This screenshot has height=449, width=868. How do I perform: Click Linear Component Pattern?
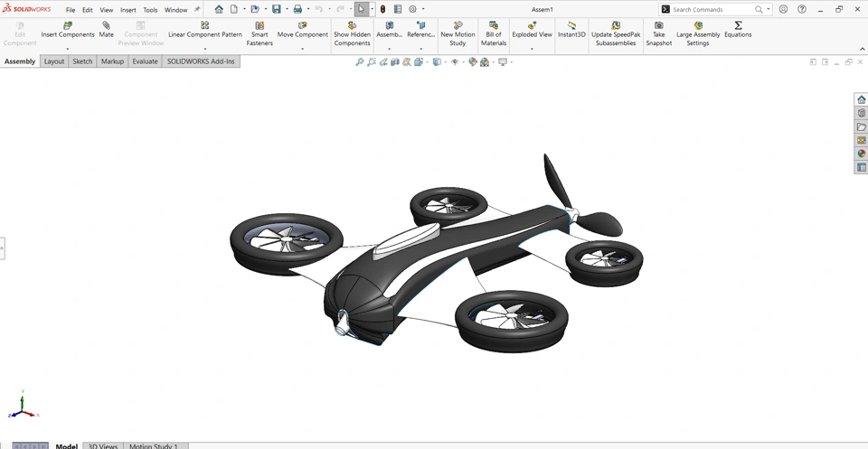pyautogui.click(x=205, y=30)
